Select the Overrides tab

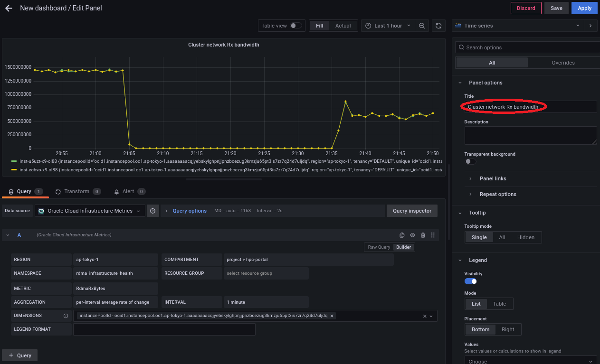click(x=563, y=63)
